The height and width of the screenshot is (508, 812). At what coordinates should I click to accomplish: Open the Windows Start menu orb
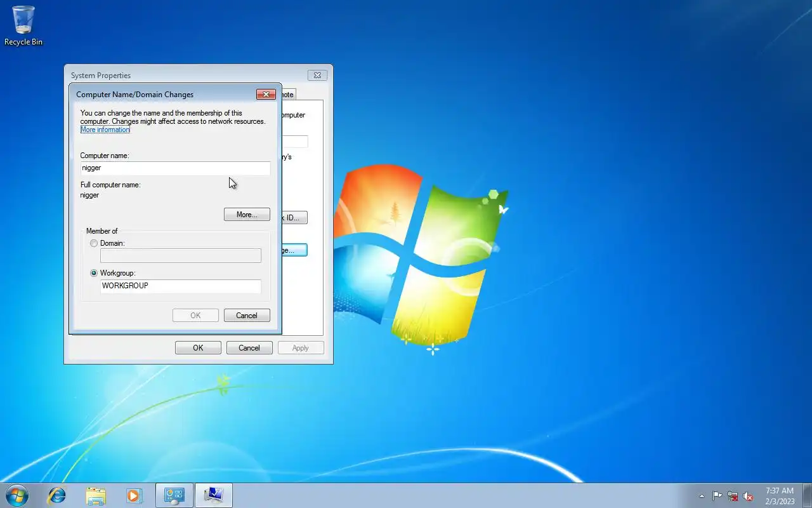(16, 495)
